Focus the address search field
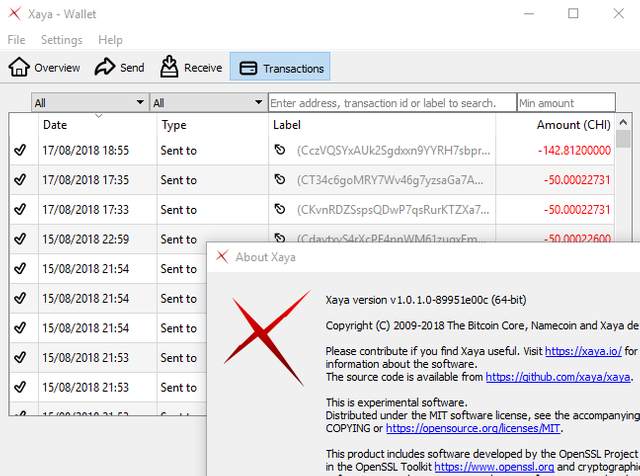This screenshot has width=640, height=476. tap(392, 102)
